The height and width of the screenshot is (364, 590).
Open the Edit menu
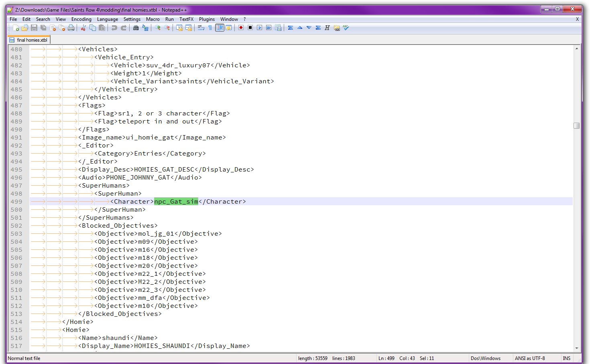click(26, 19)
